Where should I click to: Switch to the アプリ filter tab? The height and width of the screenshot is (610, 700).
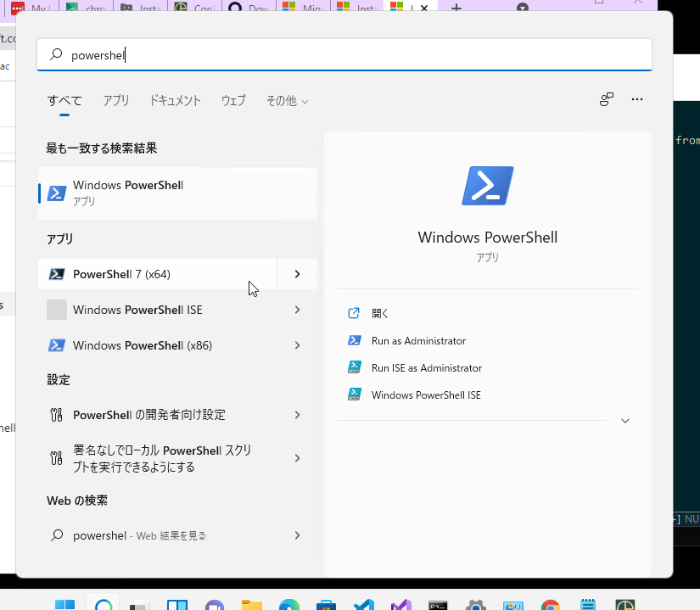(116, 100)
